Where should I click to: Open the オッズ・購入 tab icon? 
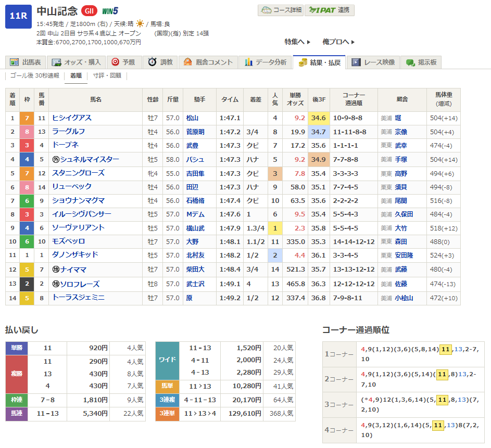[x=57, y=62]
